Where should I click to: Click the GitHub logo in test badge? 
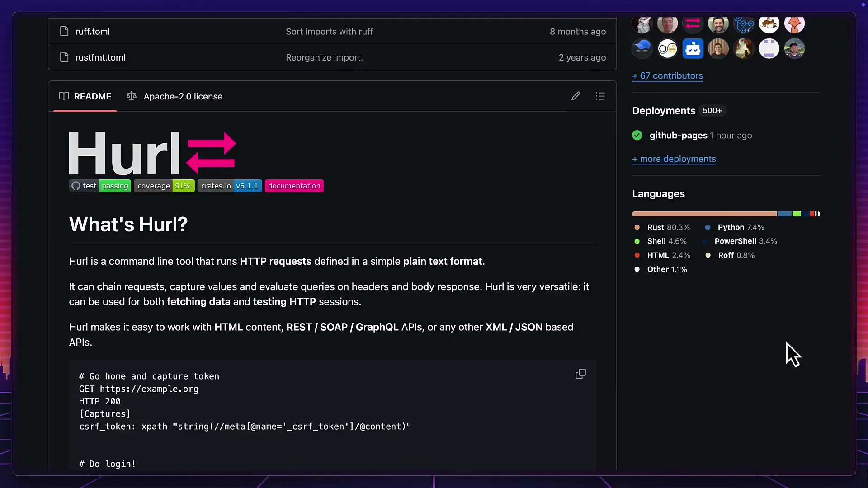tap(76, 186)
